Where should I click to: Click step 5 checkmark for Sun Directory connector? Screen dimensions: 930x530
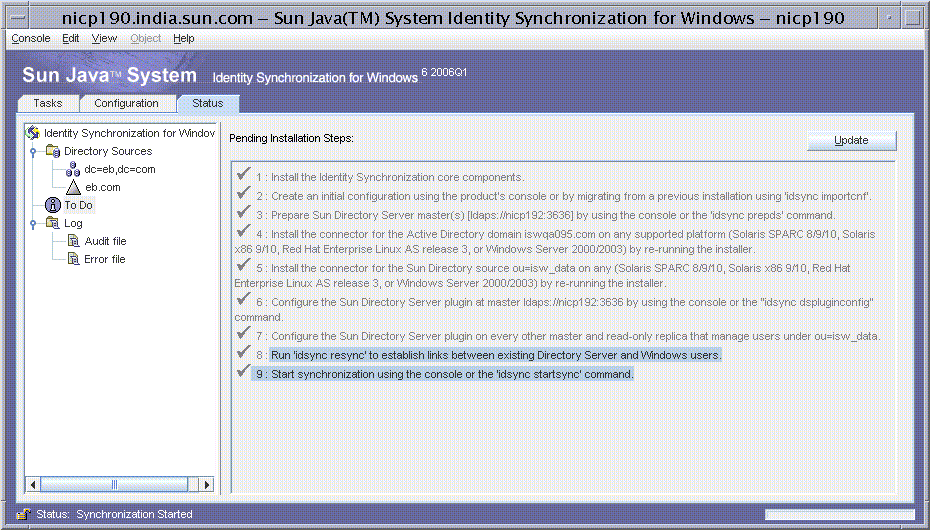pyautogui.click(x=243, y=265)
